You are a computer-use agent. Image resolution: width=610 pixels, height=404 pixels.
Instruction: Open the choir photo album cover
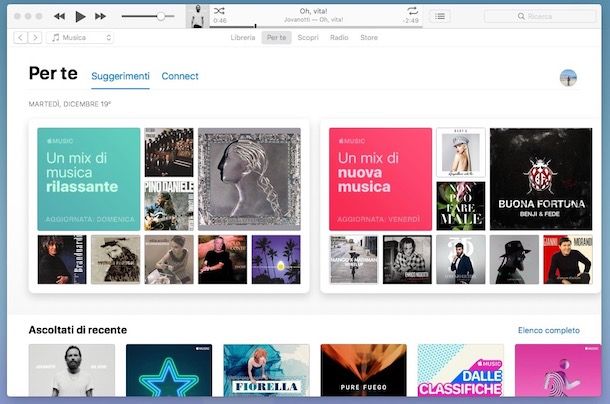pyautogui.click(x=169, y=153)
